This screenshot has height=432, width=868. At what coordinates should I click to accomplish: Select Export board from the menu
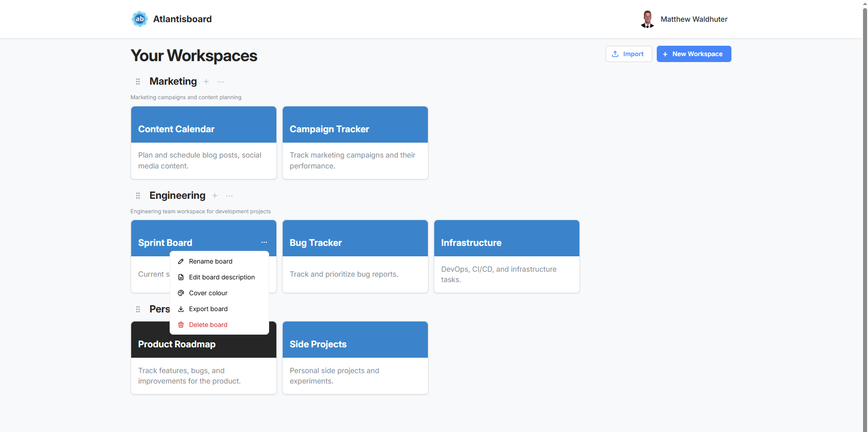tap(219, 309)
